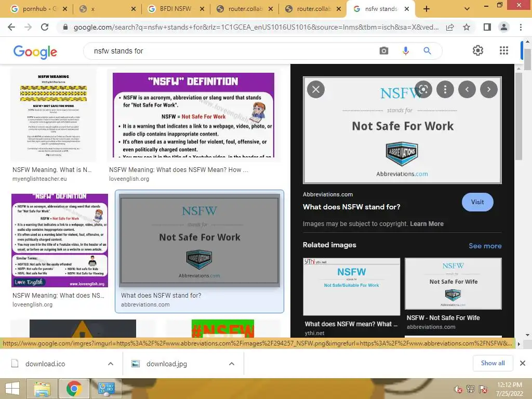Open the browser side panel
Viewport: 532px width, 399px height.
point(487,27)
